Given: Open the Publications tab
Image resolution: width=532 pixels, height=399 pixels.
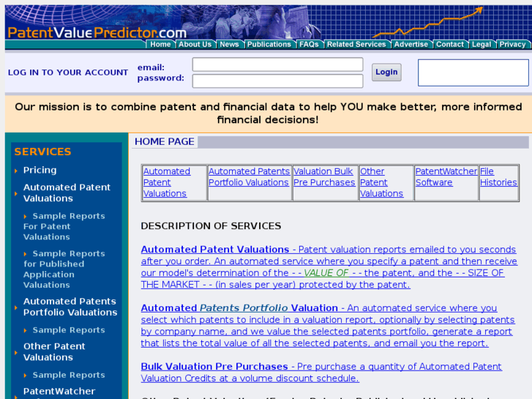Looking at the screenshot, I should click(269, 45).
